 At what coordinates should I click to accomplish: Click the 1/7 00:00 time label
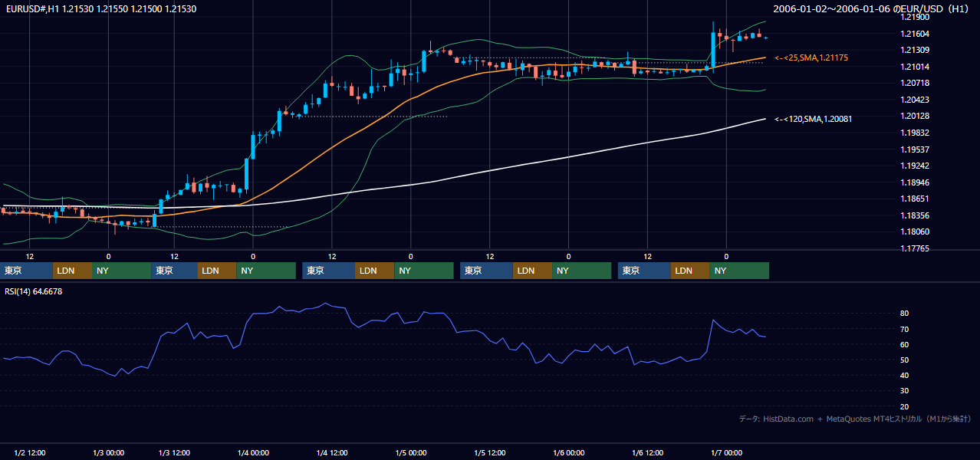[x=726, y=453]
